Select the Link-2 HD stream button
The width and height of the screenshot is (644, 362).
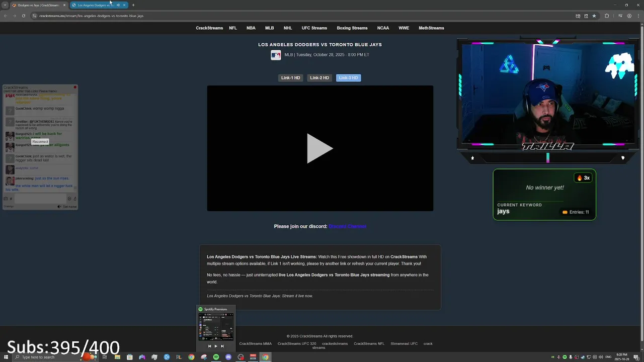point(319,78)
